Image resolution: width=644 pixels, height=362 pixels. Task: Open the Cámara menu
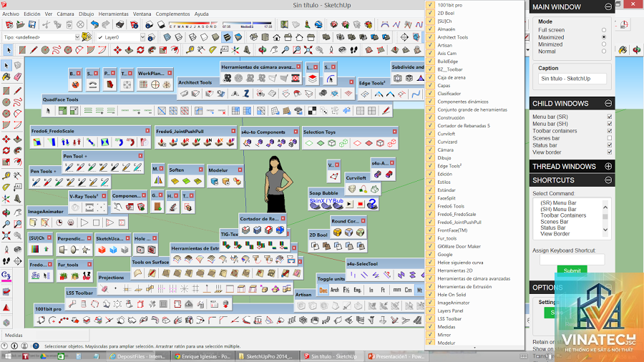point(65,14)
